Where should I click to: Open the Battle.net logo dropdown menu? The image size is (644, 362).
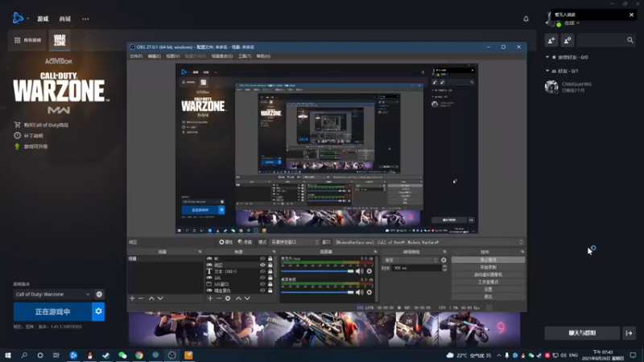click(x=20, y=19)
